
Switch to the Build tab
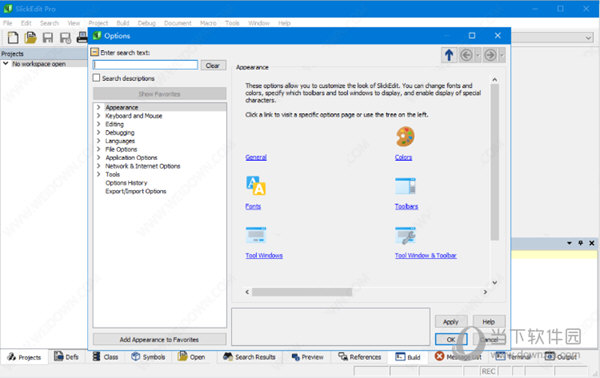408,357
